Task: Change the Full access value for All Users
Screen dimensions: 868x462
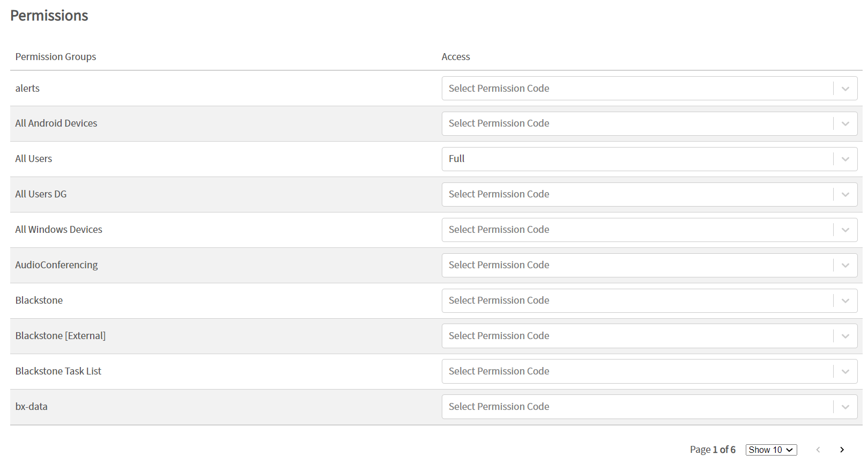Action: coord(649,159)
